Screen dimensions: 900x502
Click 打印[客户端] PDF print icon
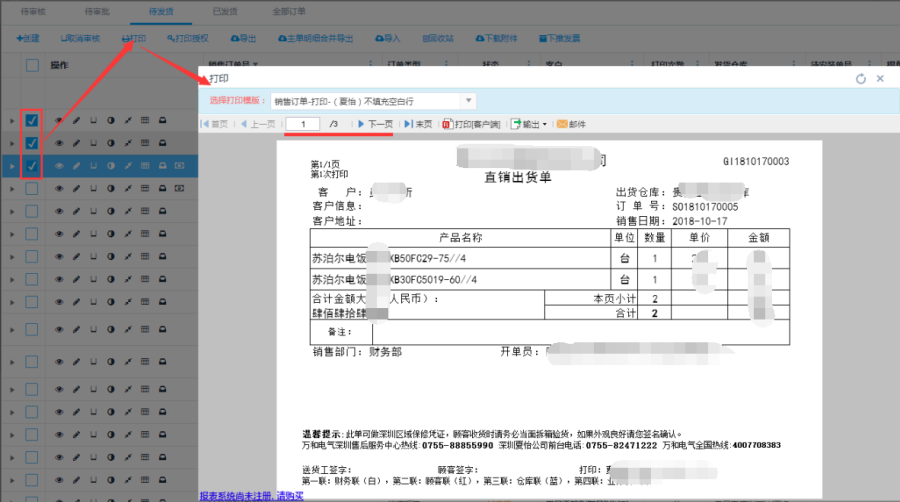(446, 124)
